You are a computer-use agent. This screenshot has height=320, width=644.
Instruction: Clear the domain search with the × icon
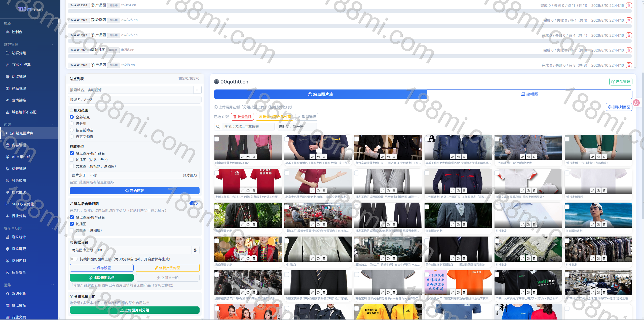click(x=197, y=90)
